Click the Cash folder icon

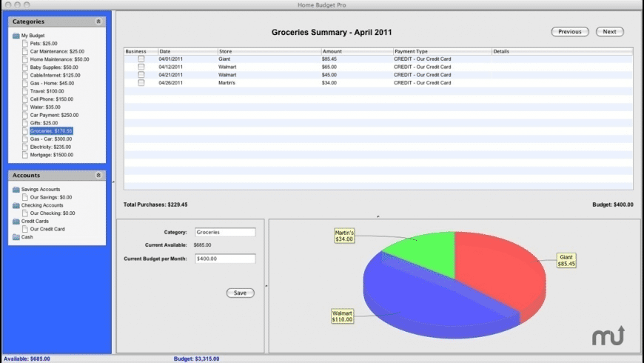click(x=16, y=237)
